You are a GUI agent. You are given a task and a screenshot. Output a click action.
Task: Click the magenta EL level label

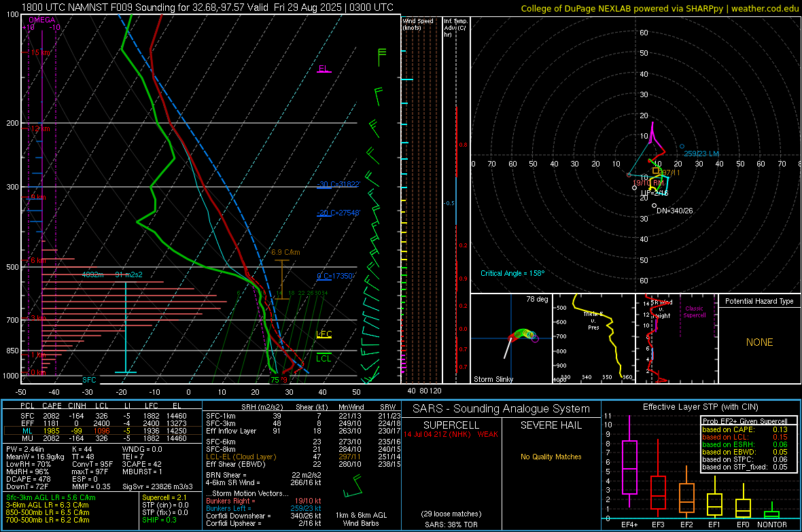pos(324,69)
